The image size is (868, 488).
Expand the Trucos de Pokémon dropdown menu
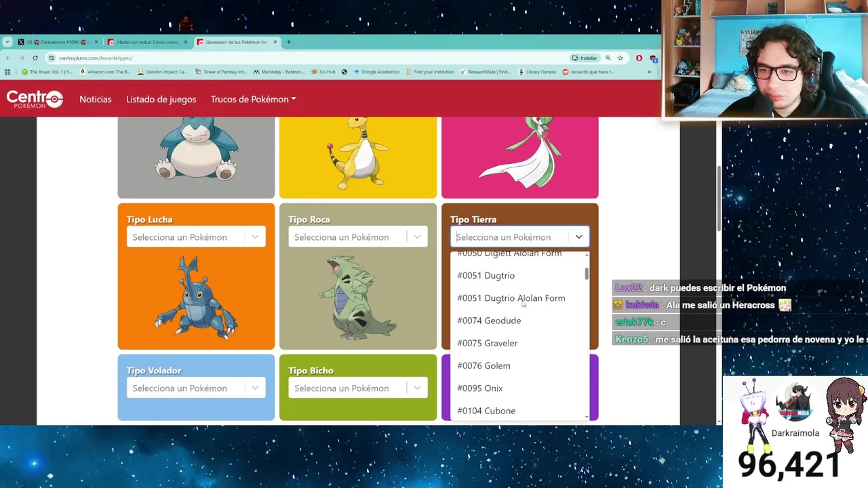click(253, 99)
